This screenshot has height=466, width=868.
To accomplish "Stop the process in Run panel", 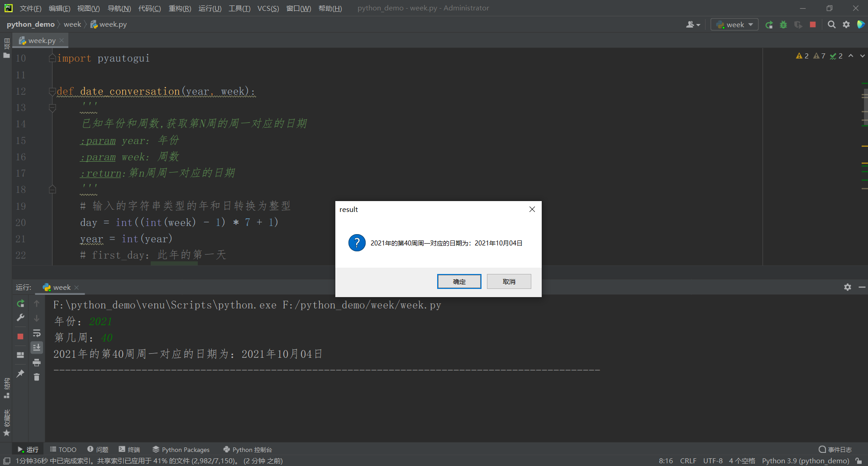I will pyautogui.click(x=20, y=336).
